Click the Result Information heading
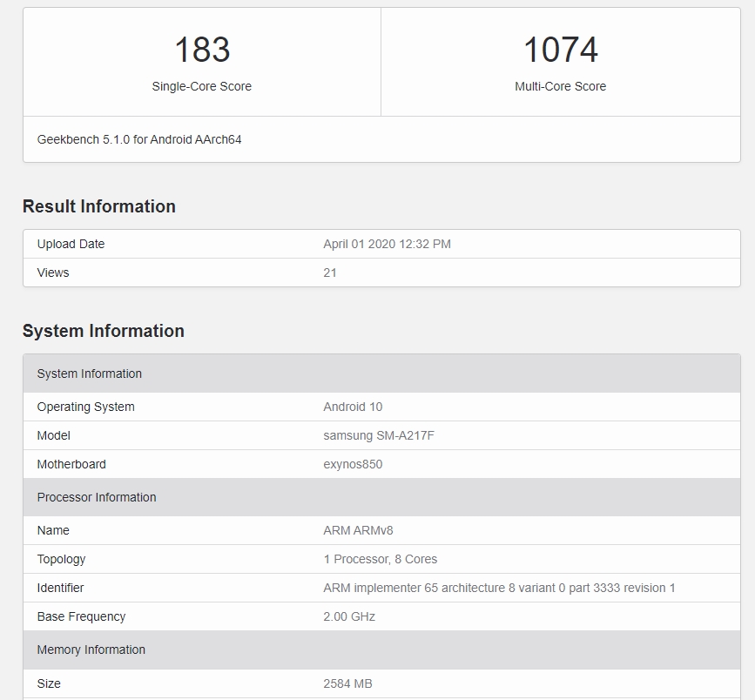 click(99, 206)
